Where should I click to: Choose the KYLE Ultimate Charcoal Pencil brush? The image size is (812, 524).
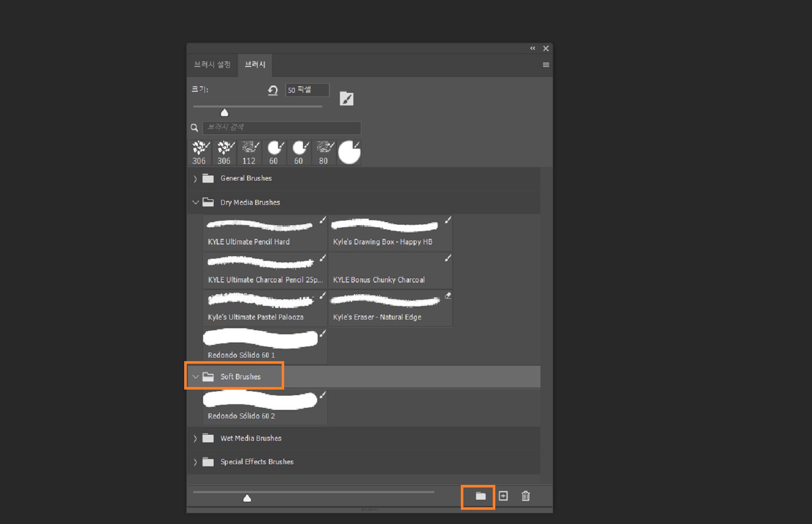pyautogui.click(x=265, y=271)
